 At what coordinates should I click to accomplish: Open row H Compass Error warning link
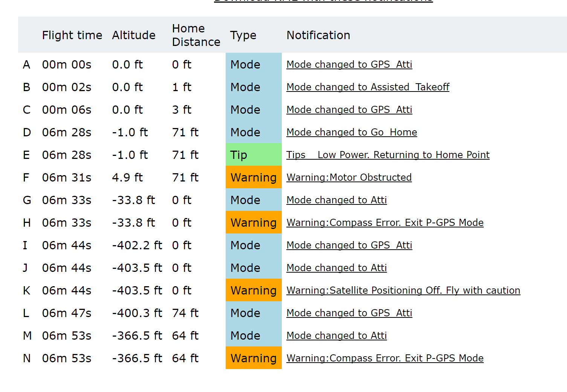pos(385,223)
